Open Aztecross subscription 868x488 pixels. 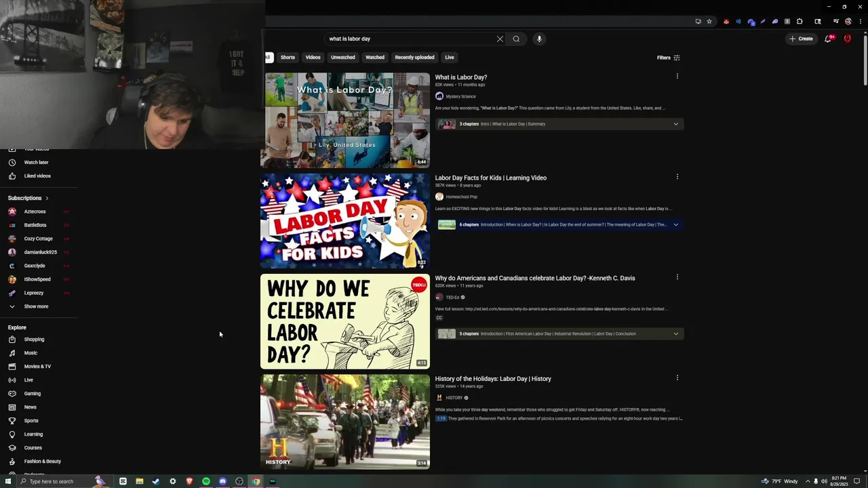(x=35, y=211)
